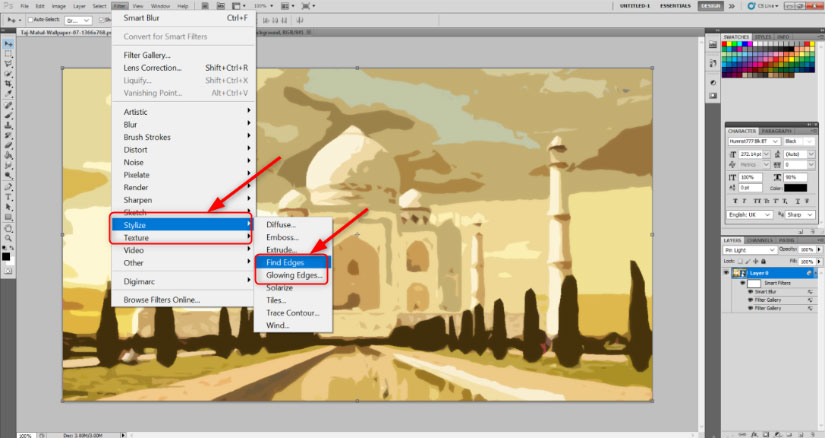Toggle visibility of Layer 0
The height and width of the screenshot is (438, 825).
(x=727, y=273)
